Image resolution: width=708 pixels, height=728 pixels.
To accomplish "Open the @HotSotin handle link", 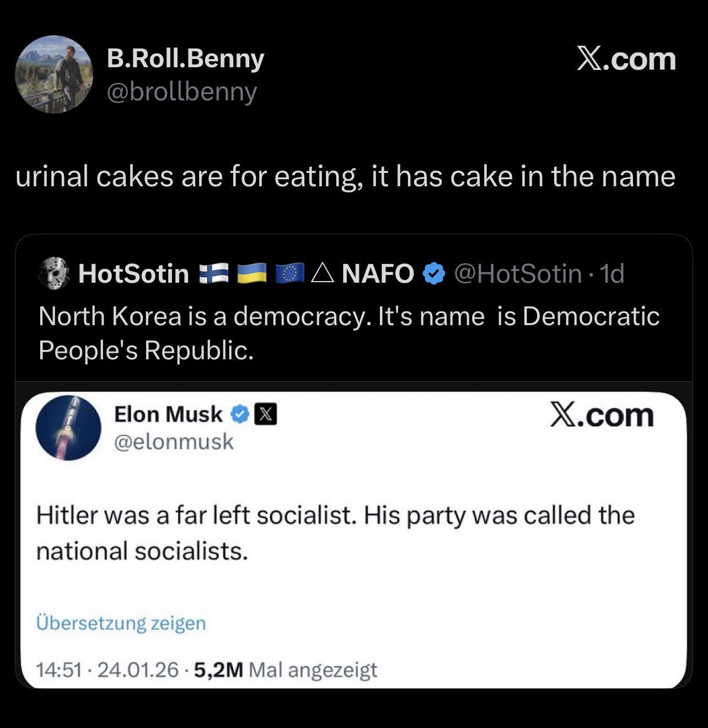I will coord(518,273).
